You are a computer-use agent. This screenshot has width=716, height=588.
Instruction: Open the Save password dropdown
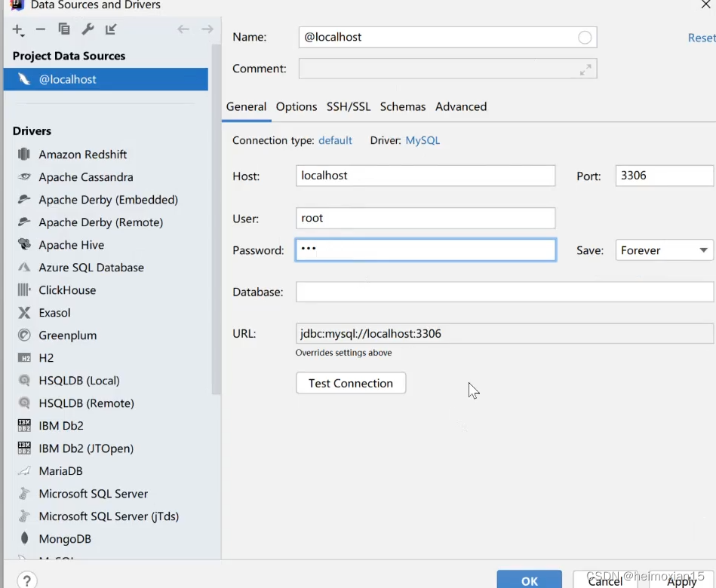pos(664,250)
